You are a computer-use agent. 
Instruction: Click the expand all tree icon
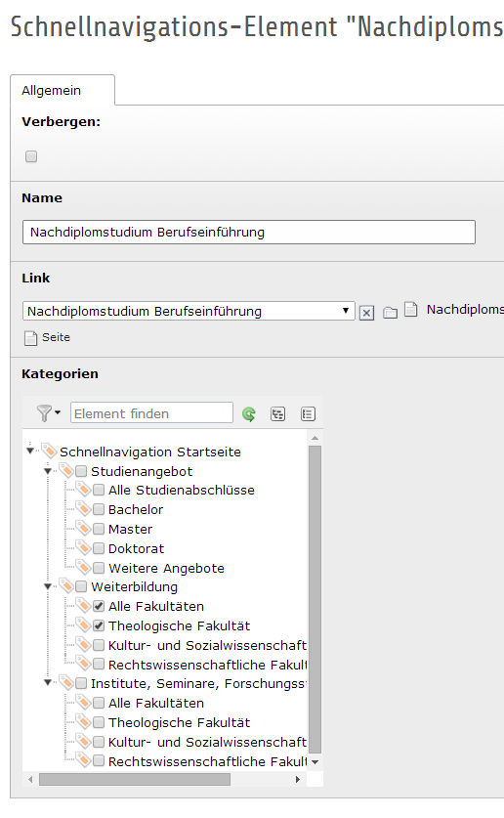point(277,414)
